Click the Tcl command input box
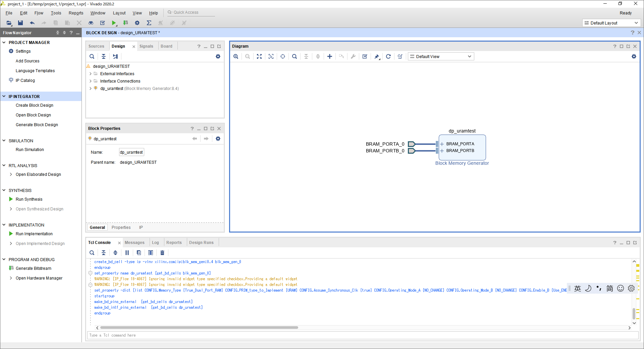The height and width of the screenshot is (349, 644). pos(363,335)
